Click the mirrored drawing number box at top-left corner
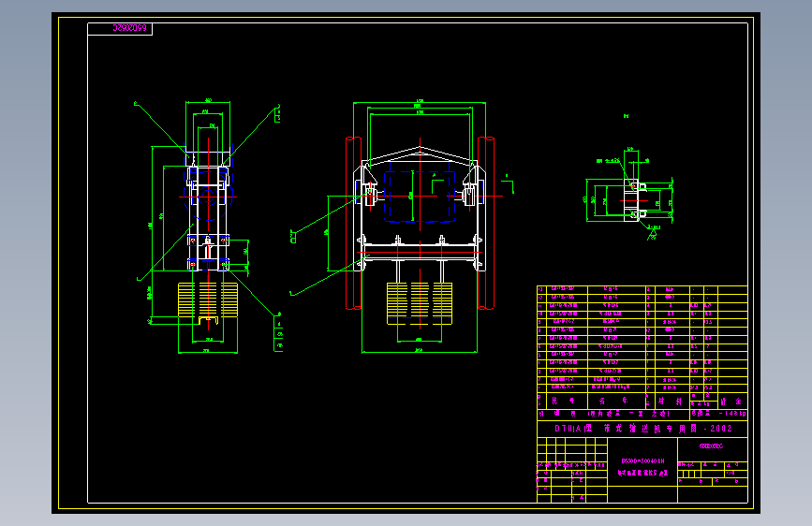Screen dimensions: 812x526 coord(120,29)
